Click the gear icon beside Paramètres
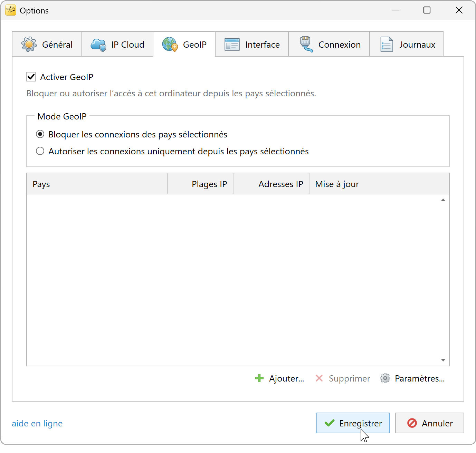Viewport: 476px width, 453px height. pyautogui.click(x=385, y=378)
